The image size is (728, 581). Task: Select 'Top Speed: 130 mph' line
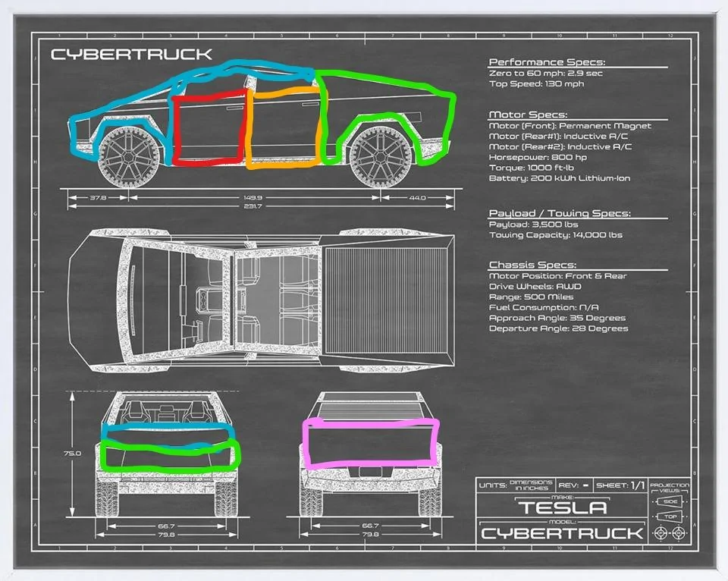coord(536,83)
